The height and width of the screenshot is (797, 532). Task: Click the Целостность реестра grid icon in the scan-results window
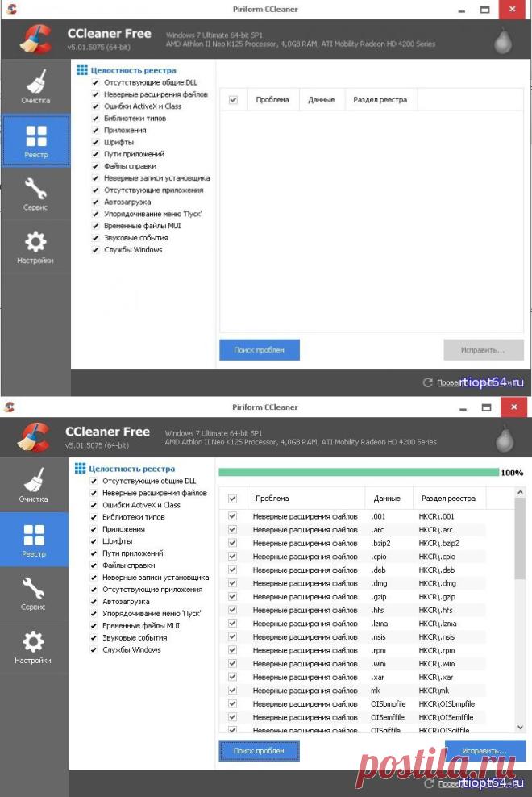pyautogui.click(x=81, y=468)
